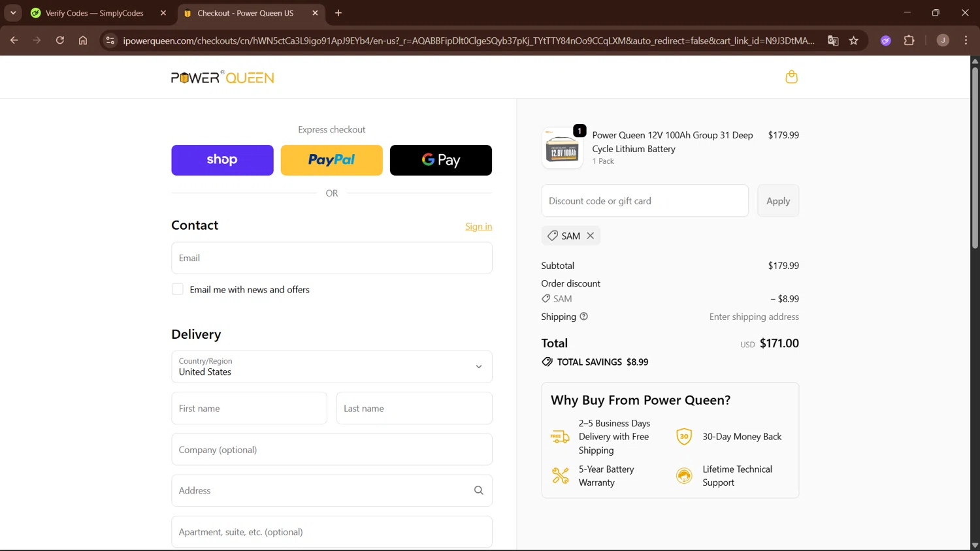Focus the Company (optional) field

point(332,449)
